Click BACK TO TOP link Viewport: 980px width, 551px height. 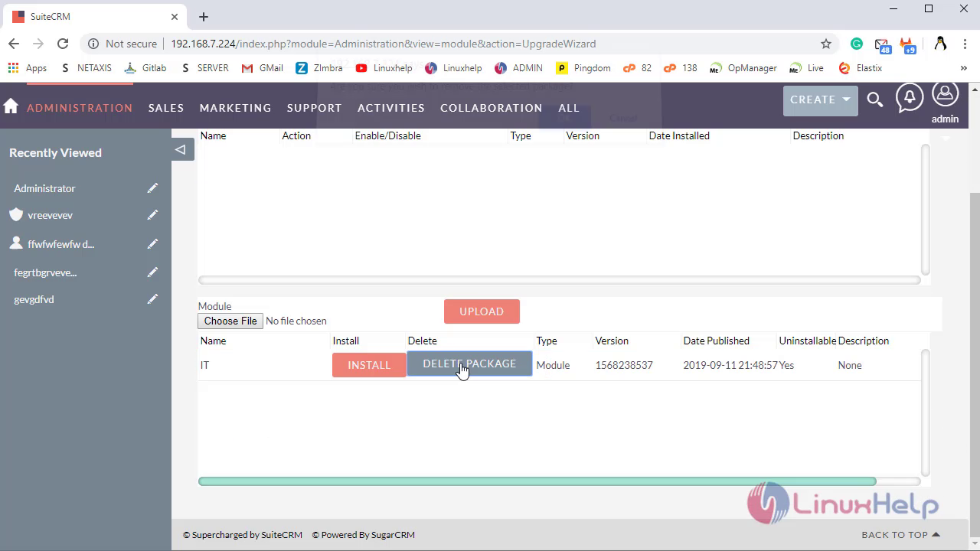click(900, 535)
